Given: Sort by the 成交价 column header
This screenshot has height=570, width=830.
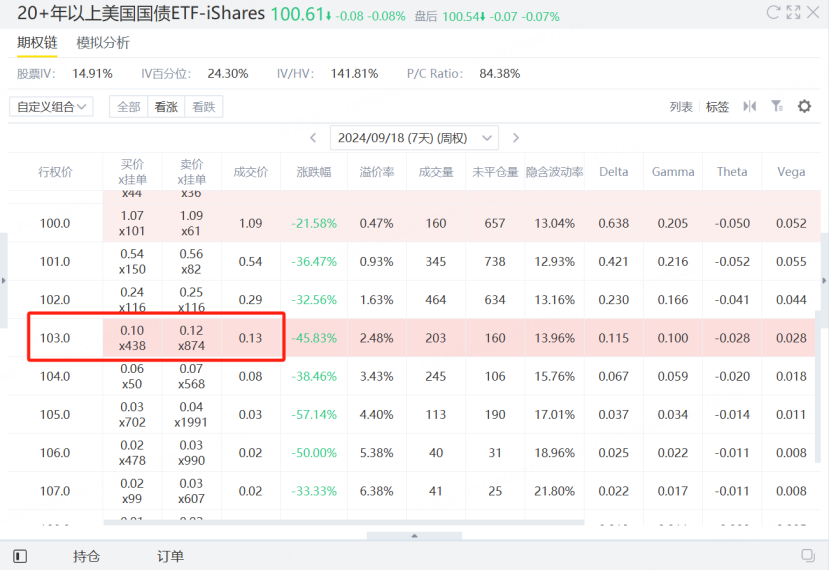Looking at the screenshot, I should coord(251,172).
